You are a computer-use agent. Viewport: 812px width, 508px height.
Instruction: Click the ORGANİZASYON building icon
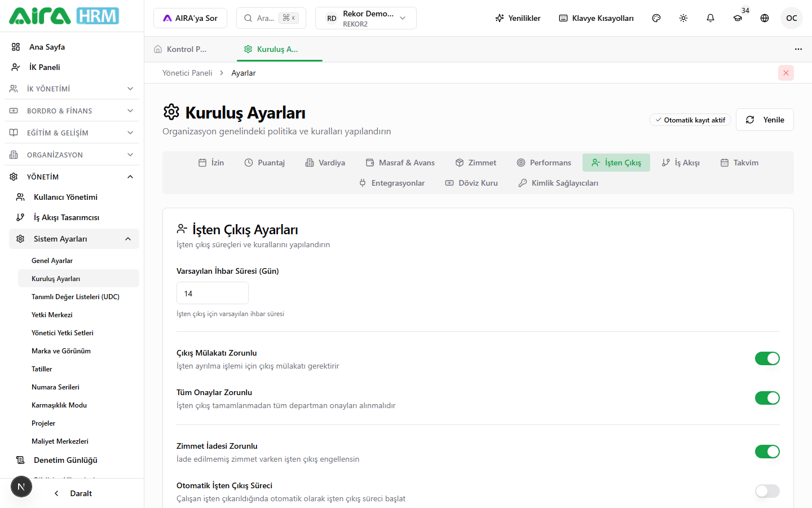coord(14,155)
